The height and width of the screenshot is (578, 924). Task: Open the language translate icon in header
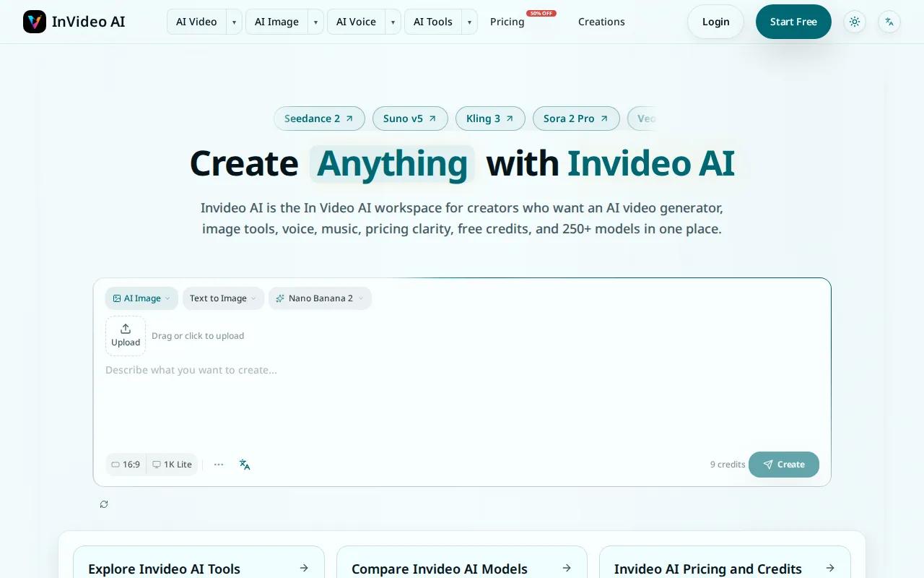click(x=889, y=22)
